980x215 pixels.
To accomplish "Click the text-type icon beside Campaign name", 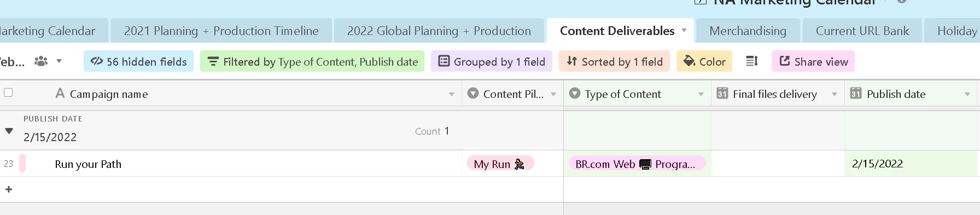I will [x=60, y=94].
